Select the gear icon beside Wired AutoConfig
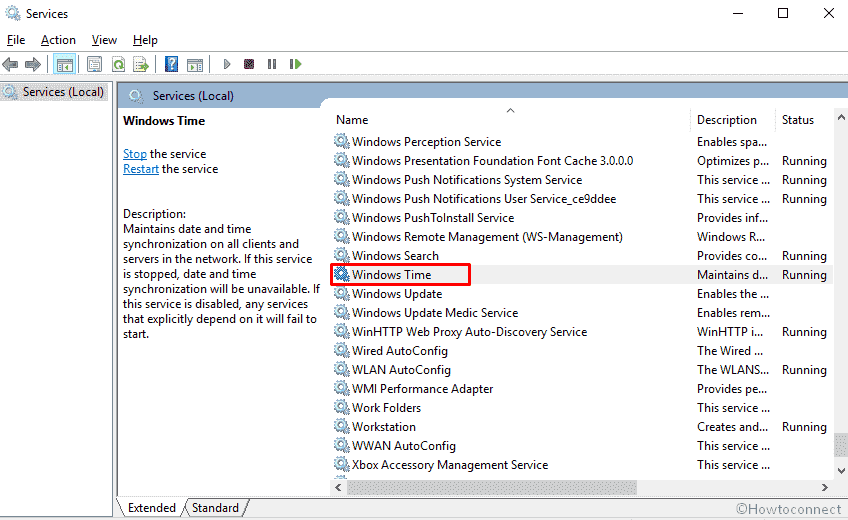Image resolution: width=848 pixels, height=520 pixels. pyautogui.click(x=341, y=350)
